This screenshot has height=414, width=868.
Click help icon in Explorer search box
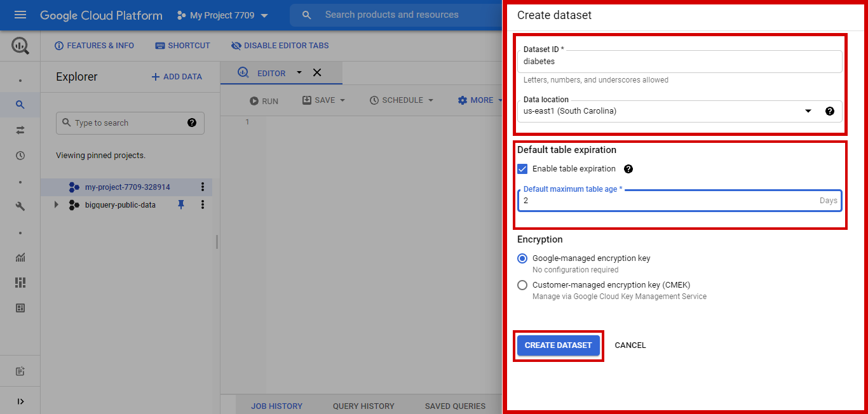pyautogui.click(x=192, y=123)
